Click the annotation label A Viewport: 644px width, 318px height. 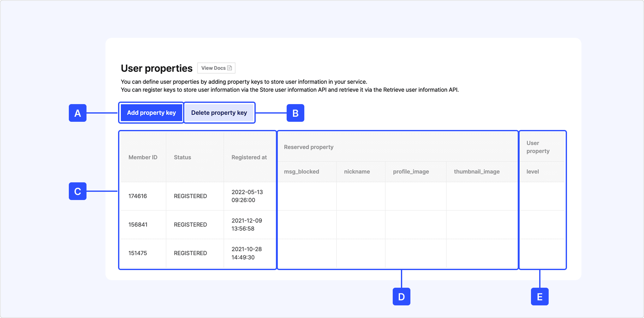coord(78,113)
